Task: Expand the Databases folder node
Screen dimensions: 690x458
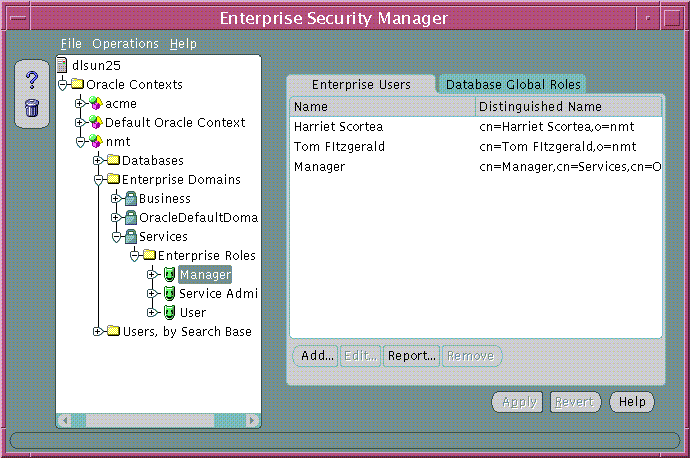Action: coord(98,161)
